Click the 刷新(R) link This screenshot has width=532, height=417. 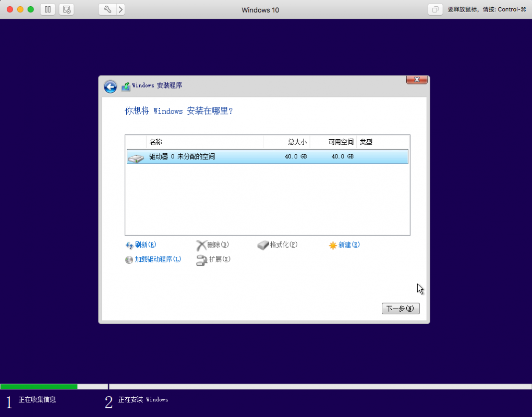pyautogui.click(x=146, y=244)
